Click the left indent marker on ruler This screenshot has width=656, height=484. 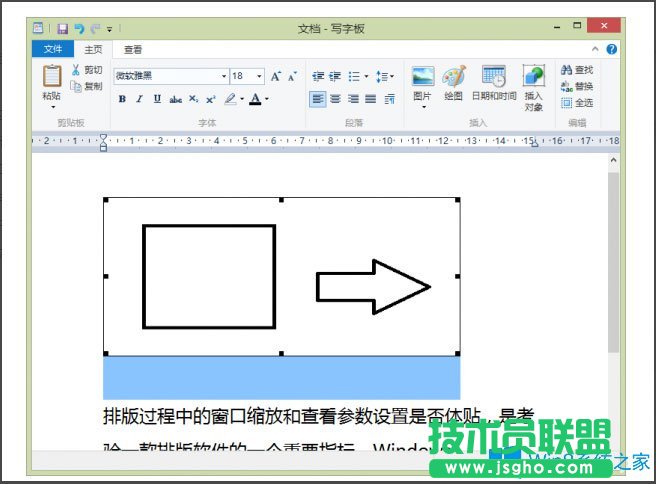point(103,142)
